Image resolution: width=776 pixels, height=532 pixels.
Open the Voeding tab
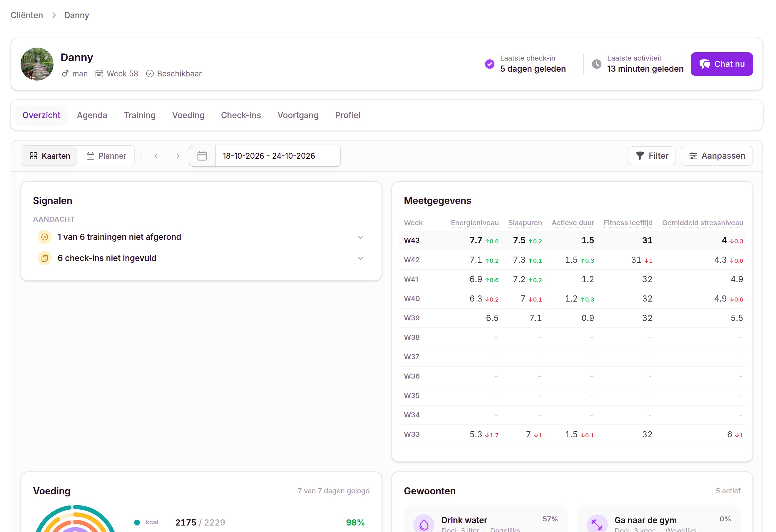(188, 115)
